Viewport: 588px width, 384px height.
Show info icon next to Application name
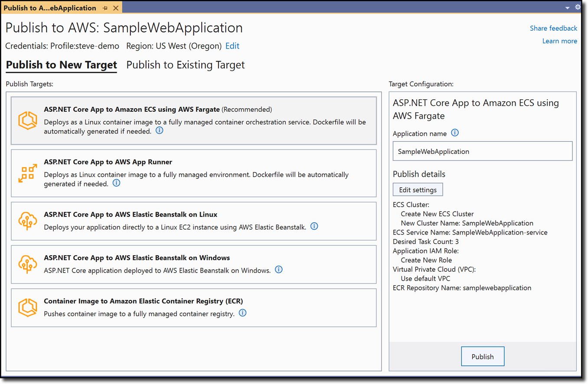click(455, 133)
